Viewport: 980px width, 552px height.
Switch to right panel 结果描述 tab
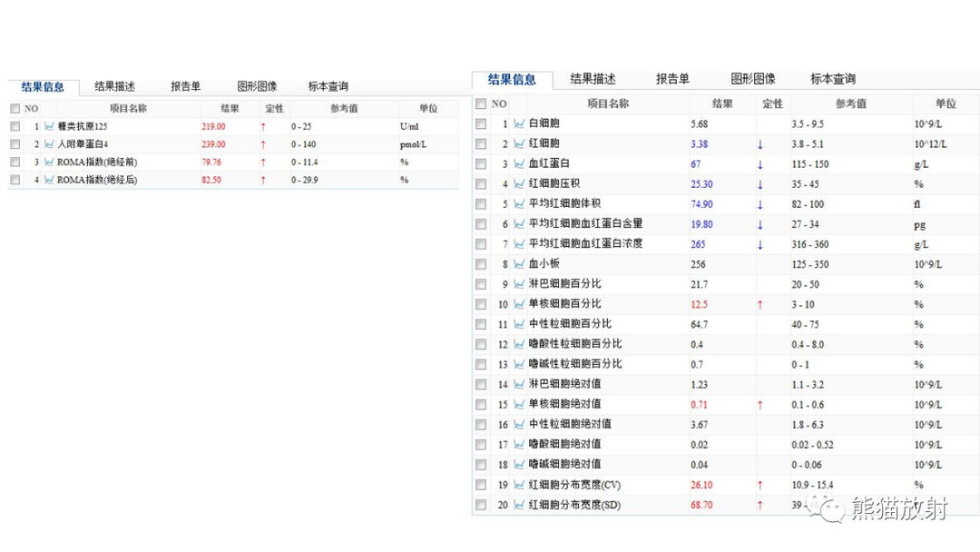pos(593,79)
